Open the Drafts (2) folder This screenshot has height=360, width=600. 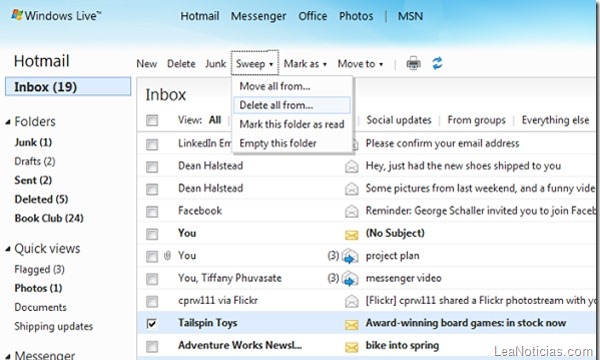[x=34, y=161]
